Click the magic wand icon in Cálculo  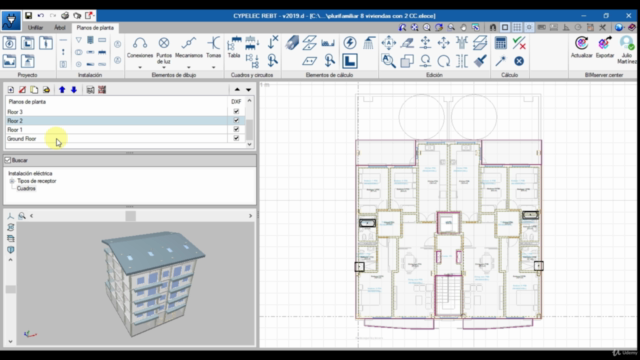pos(500,61)
